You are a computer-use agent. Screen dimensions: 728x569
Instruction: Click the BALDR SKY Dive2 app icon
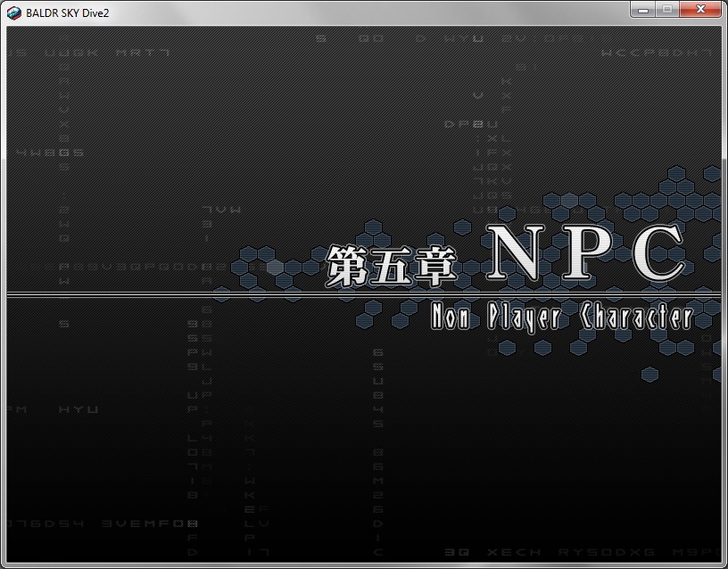pos(14,13)
